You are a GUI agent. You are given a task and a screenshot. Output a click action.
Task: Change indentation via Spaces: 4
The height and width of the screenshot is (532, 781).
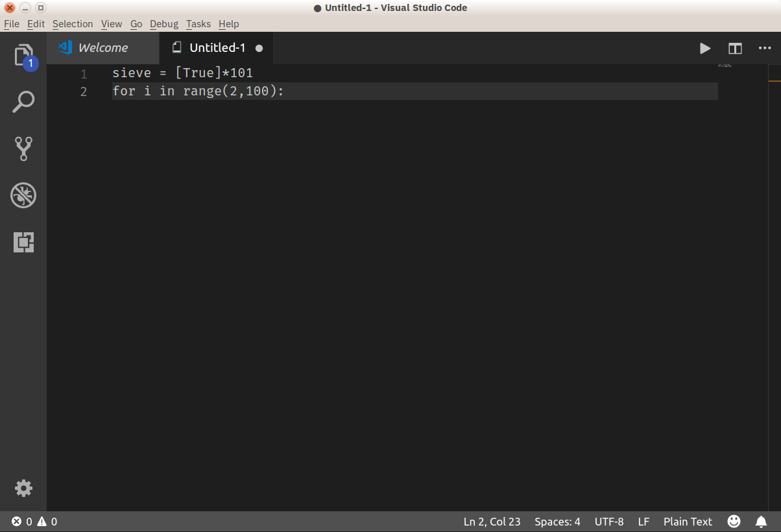557,521
